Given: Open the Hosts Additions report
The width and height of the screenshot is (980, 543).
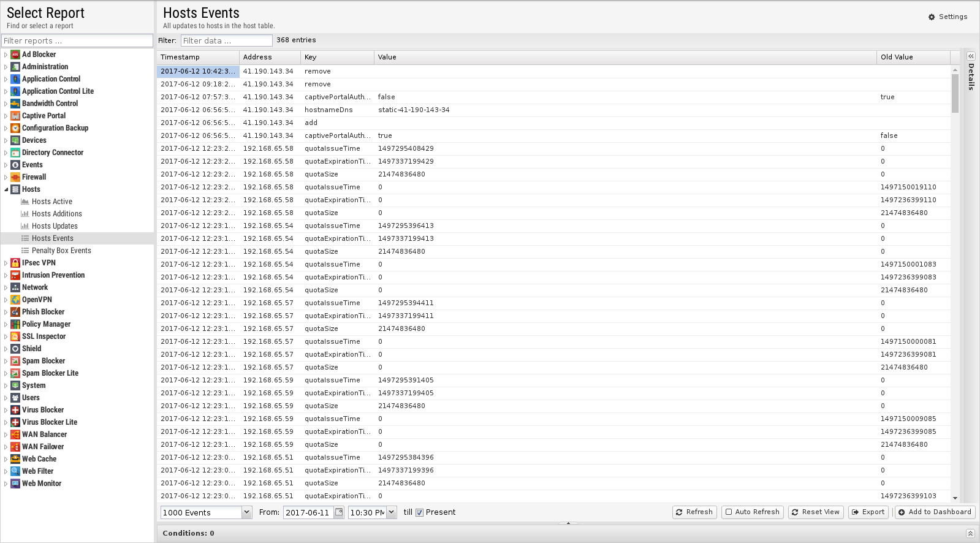Looking at the screenshot, I should click(56, 214).
